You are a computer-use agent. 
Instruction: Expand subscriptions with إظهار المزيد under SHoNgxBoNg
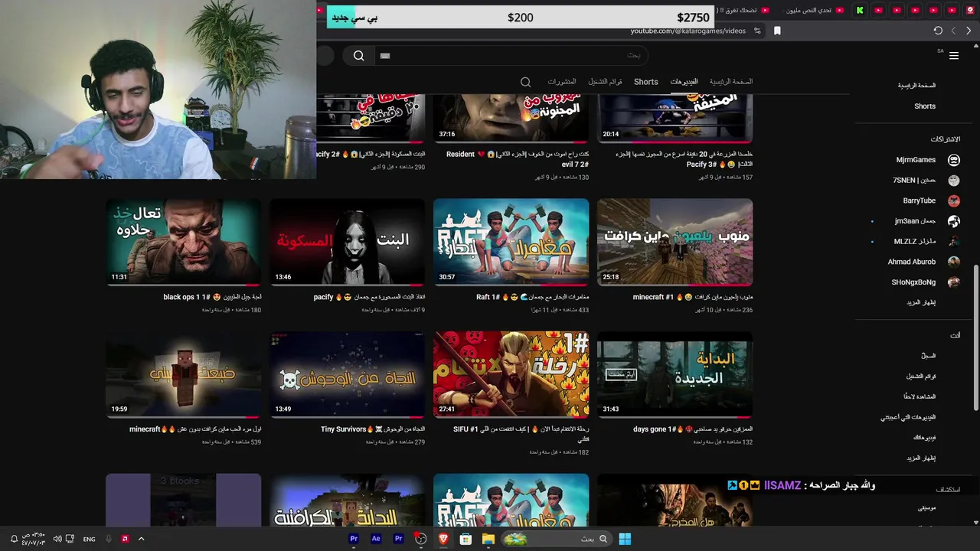pyautogui.click(x=921, y=302)
